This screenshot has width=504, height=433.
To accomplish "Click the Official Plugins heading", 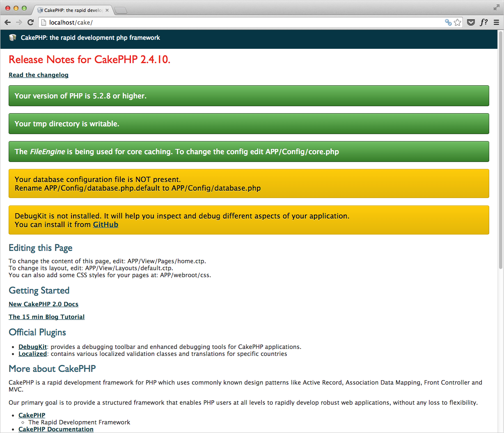I will [37, 333].
